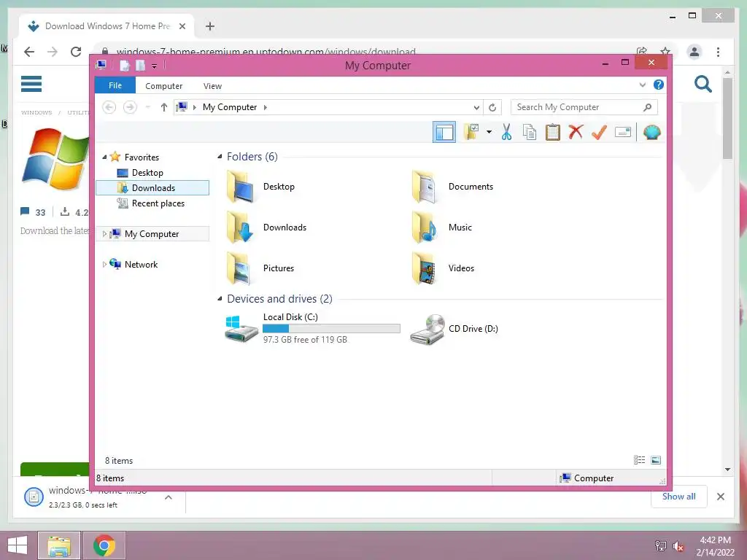Expand the Network tree node
This screenshot has height=560, width=747.
[104, 264]
